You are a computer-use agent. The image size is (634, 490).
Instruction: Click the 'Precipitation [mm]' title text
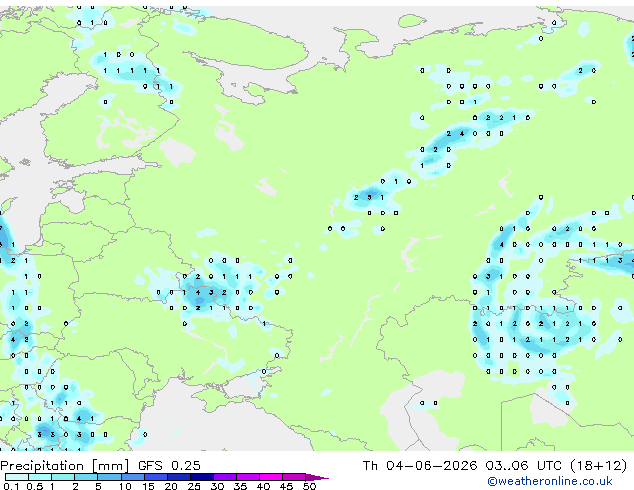[x=65, y=466]
